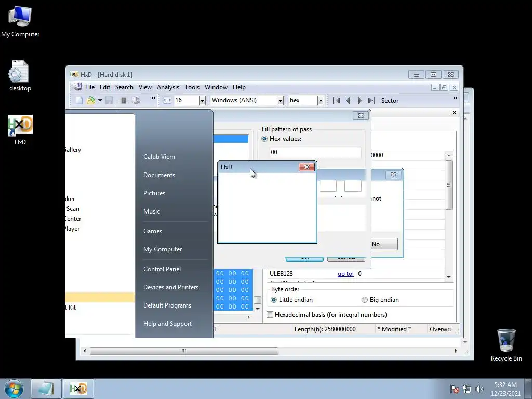The height and width of the screenshot is (399, 532).
Task: Click the taskbar clock showing 5:32 AM
Action: point(506,389)
